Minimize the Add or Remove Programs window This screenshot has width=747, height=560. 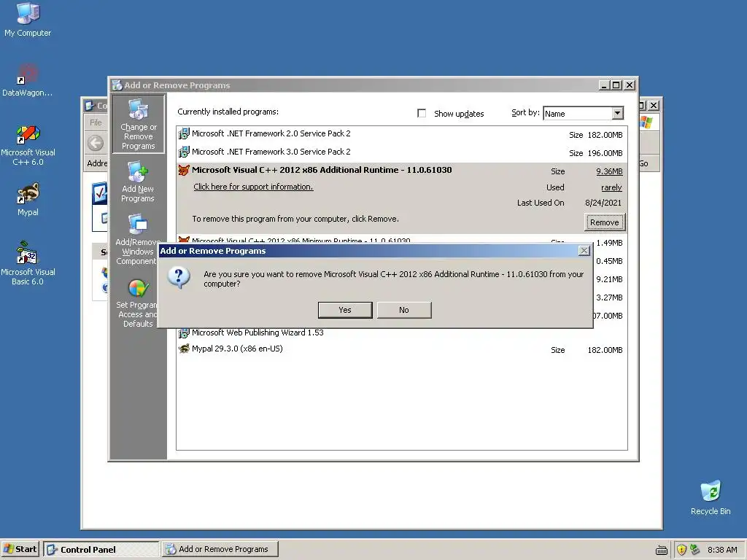pyautogui.click(x=604, y=85)
